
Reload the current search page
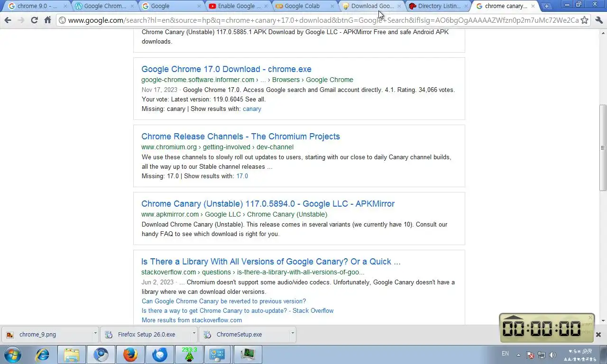tap(34, 20)
